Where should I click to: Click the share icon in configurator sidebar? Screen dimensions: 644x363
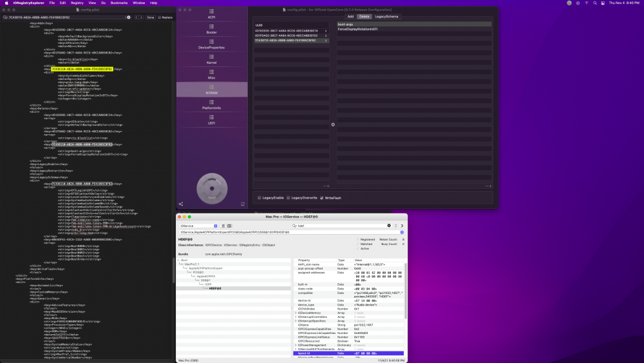[x=181, y=204]
